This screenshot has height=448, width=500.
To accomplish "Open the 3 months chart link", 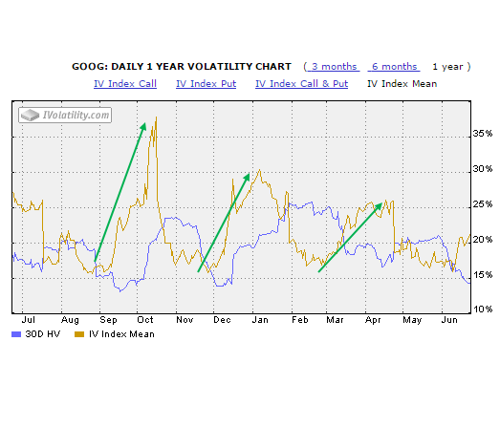I will pyautogui.click(x=334, y=67).
